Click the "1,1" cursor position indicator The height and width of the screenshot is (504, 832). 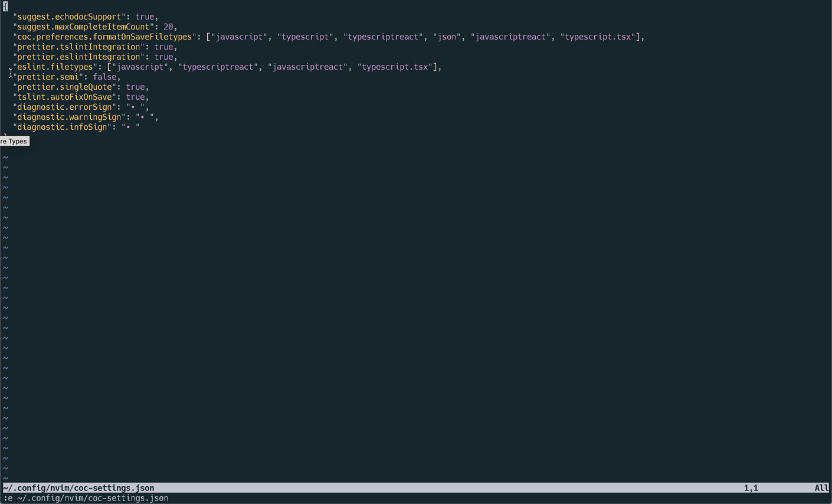750,488
